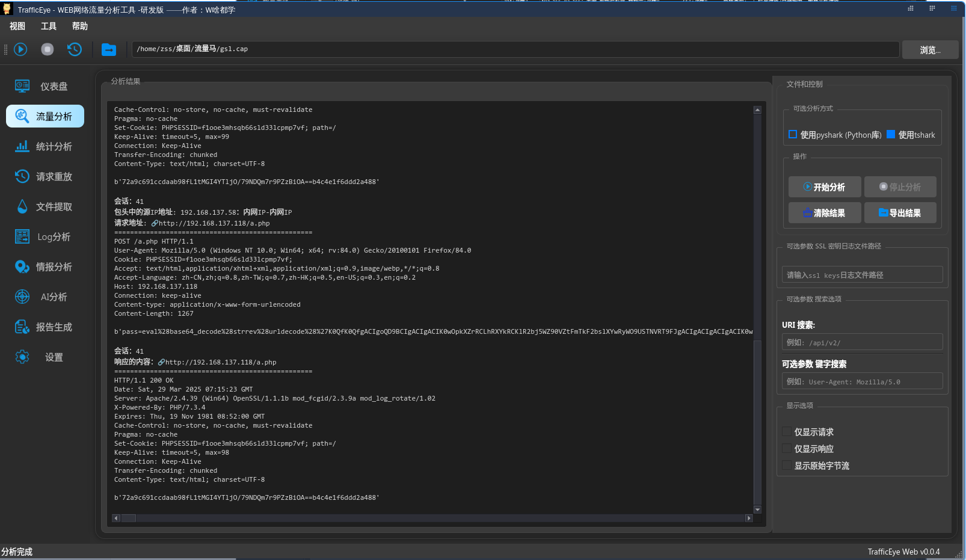The image size is (966, 560).
Task: Click the SSL keys日志文件路径 input field
Action: (x=862, y=274)
